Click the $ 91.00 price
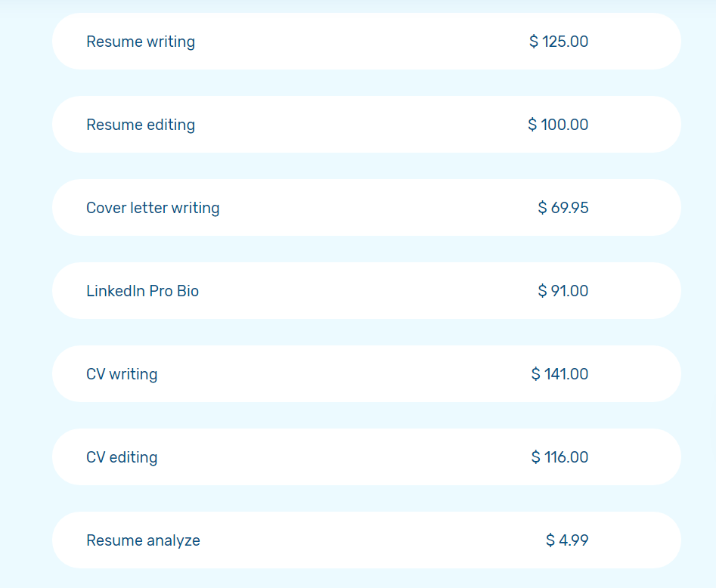The height and width of the screenshot is (588, 716). 563,291
